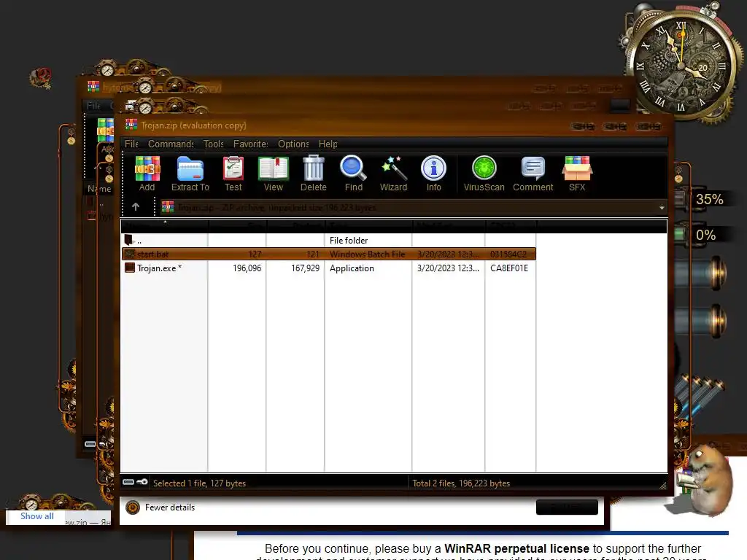Click 'Total 2 files, 196,223 bytes' status text
Image resolution: width=747 pixels, height=560 pixels.
pos(461,483)
